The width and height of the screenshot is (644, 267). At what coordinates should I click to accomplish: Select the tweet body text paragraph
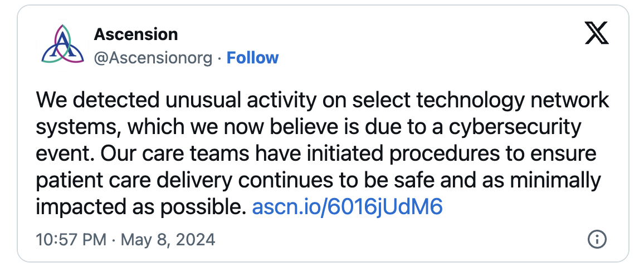[323, 154]
